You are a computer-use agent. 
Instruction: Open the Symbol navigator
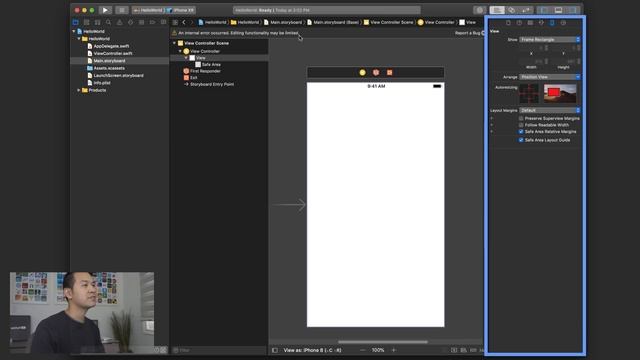(x=98, y=22)
